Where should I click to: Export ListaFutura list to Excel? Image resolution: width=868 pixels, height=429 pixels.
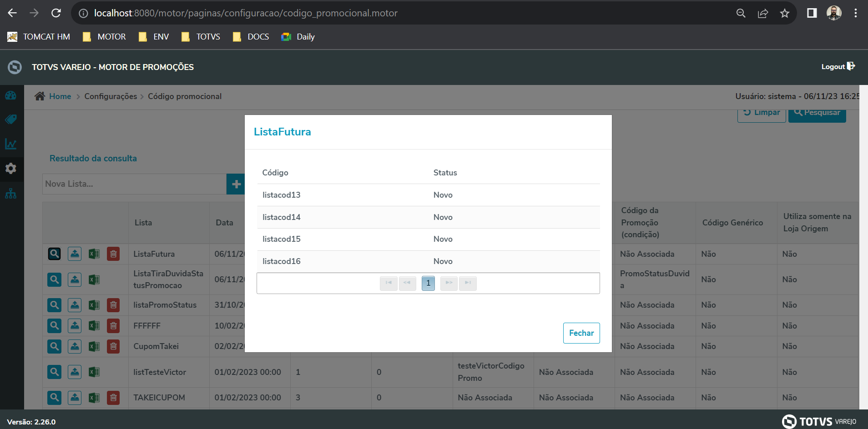pos(94,254)
